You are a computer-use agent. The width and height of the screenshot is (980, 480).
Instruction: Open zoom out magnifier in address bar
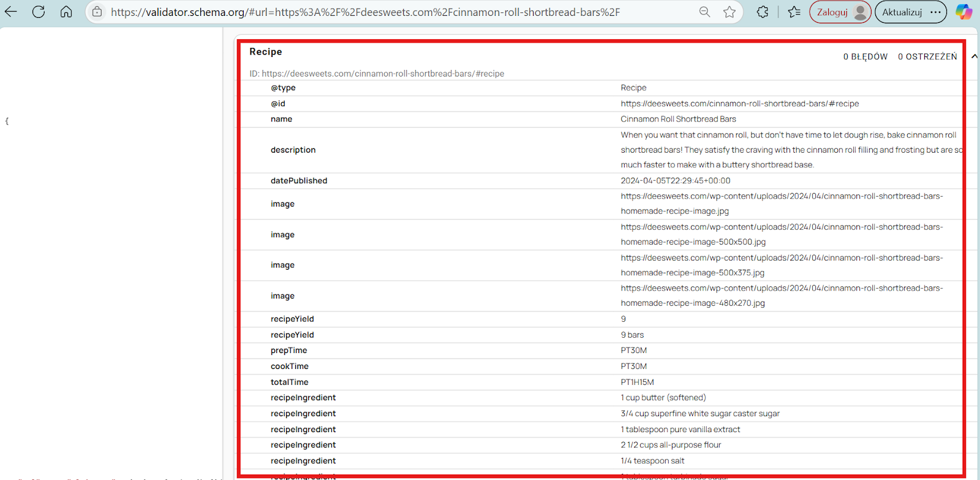coord(705,12)
